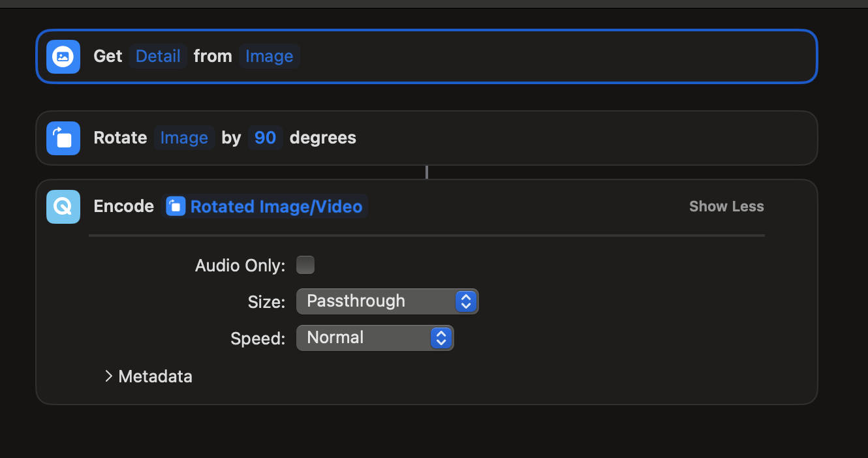Screen dimensions: 868x458
Task: Edit the 90 degrees rotation value
Action: tap(265, 138)
